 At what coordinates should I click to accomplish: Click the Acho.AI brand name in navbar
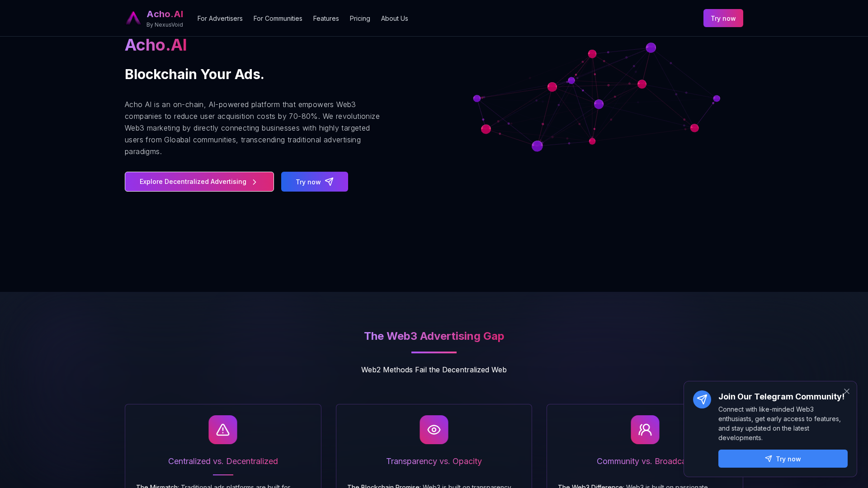165,14
